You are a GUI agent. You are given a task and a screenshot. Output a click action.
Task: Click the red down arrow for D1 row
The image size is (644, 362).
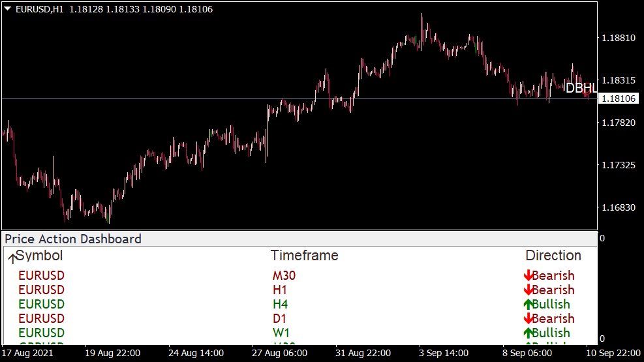529,319
